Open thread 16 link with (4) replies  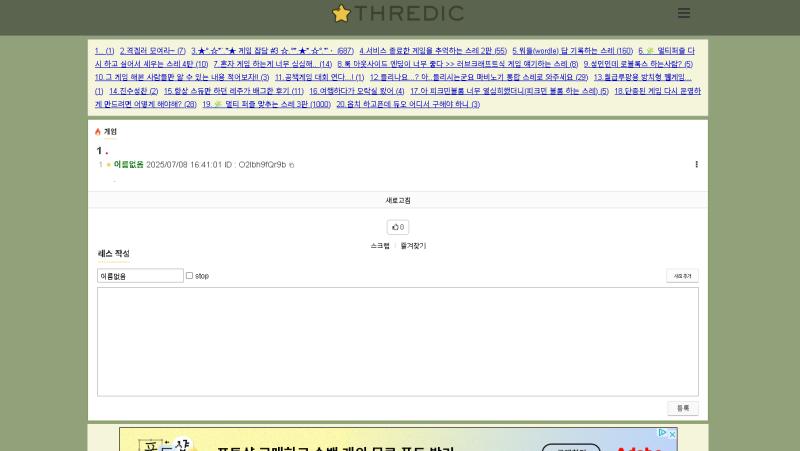point(357,91)
